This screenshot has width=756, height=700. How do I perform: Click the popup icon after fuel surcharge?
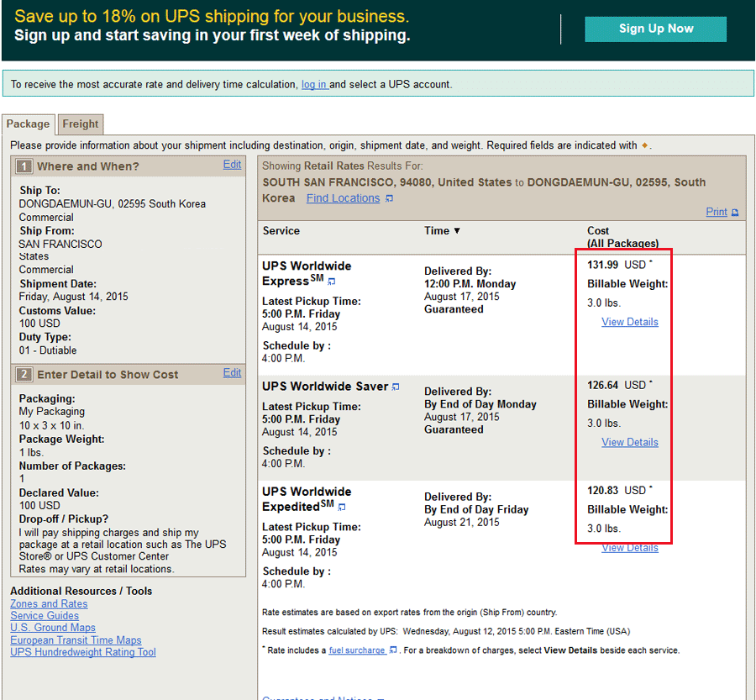click(x=393, y=650)
